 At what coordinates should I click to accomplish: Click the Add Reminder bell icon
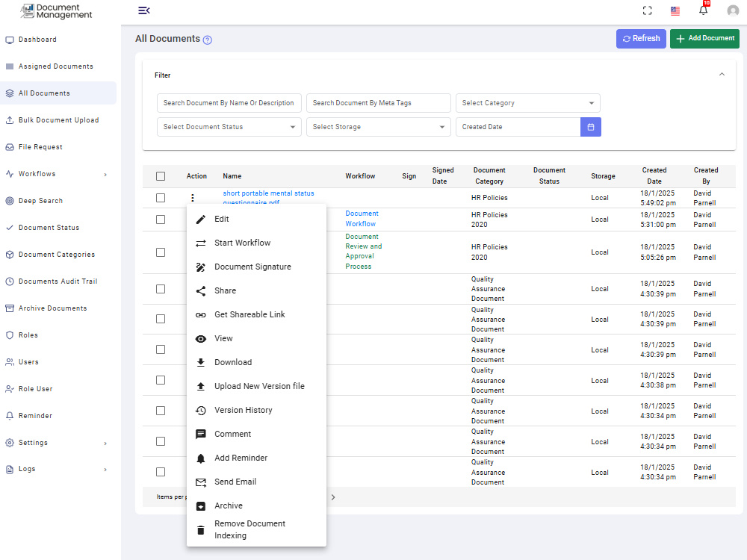pos(201,458)
